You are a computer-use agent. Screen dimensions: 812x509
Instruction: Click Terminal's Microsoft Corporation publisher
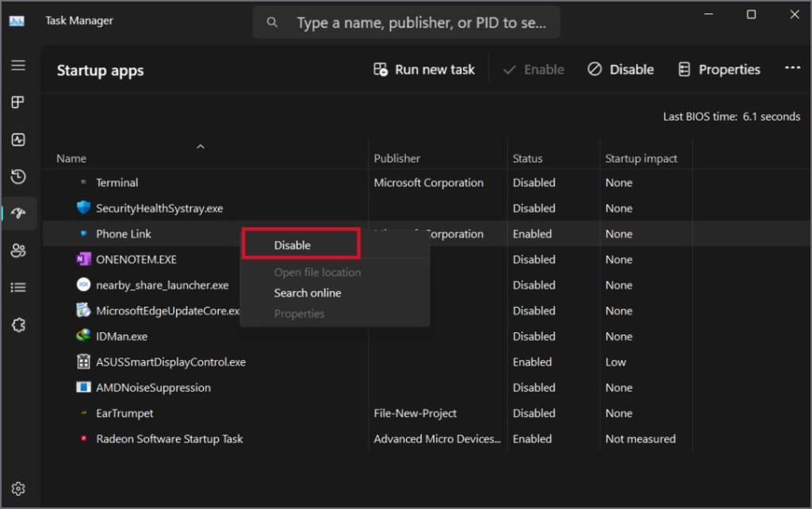(x=428, y=182)
